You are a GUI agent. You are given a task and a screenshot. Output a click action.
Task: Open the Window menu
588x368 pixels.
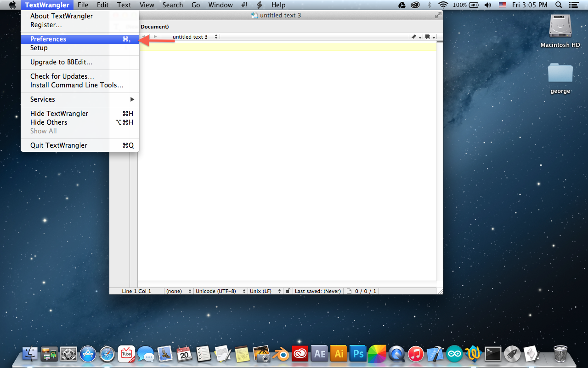click(220, 5)
